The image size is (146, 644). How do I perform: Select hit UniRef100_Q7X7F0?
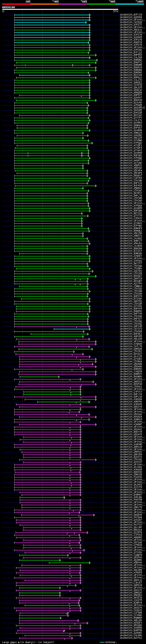click(131, 118)
